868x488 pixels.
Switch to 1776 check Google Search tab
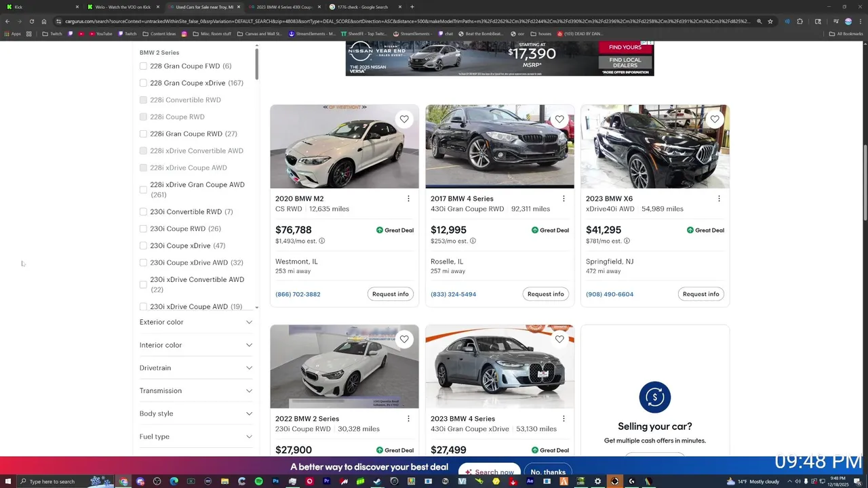tap(364, 7)
